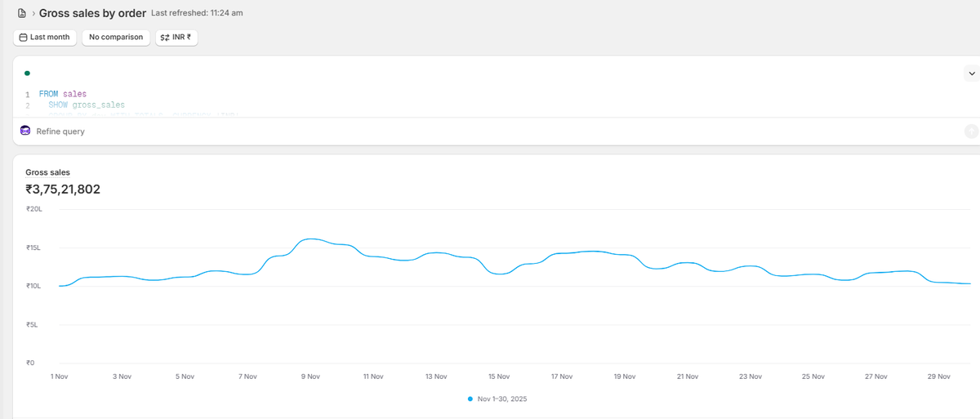The image size is (980, 419).
Task: Click the 19 Nov axis date
Action: [x=625, y=377]
